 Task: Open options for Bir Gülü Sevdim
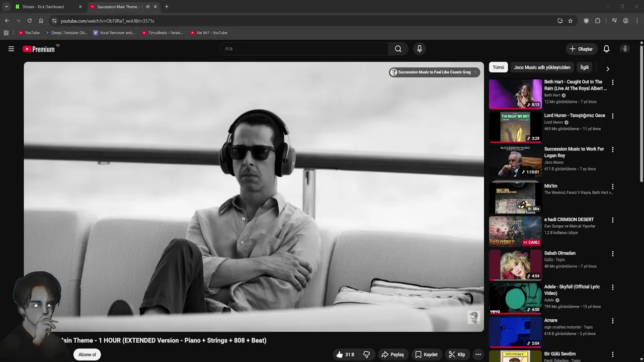click(612, 354)
